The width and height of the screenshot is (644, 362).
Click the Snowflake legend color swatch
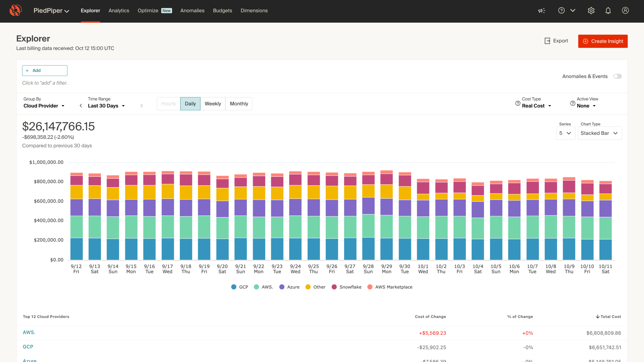(334, 287)
